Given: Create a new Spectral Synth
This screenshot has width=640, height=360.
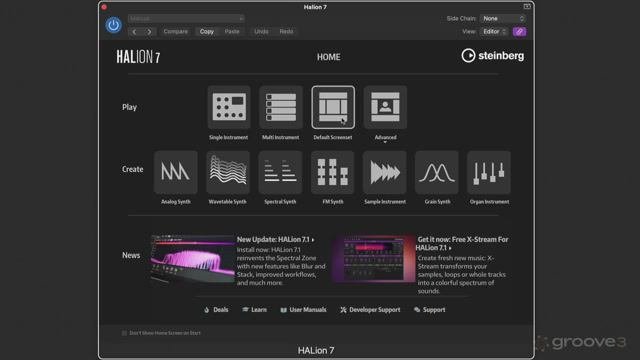Looking at the screenshot, I should tap(280, 172).
